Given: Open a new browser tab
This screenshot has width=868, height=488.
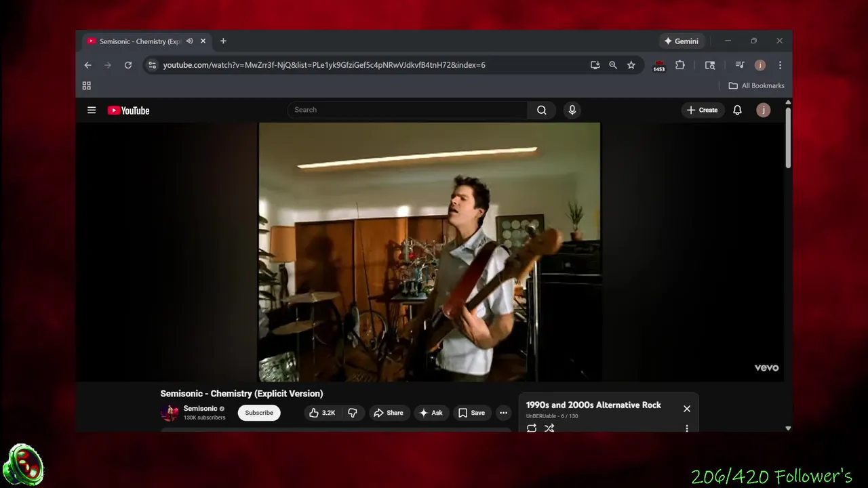Looking at the screenshot, I should click(223, 41).
